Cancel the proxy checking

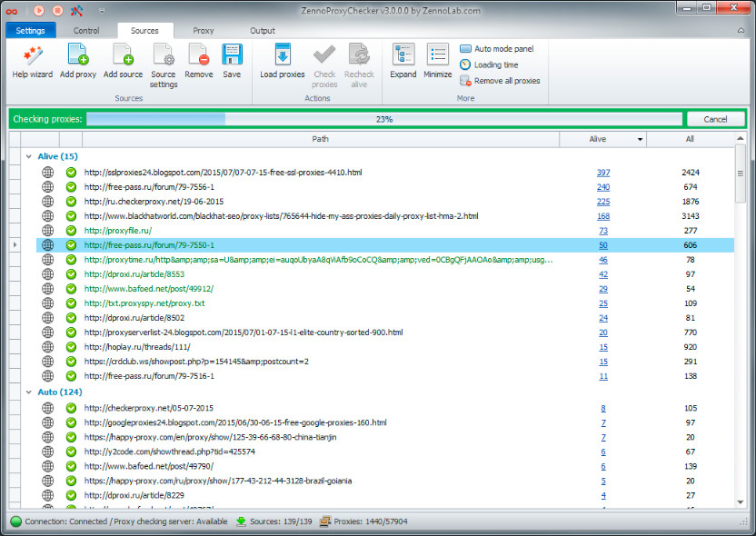715,119
